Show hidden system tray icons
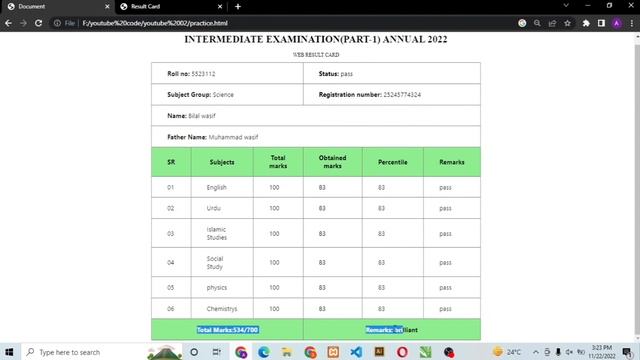 (x=536, y=352)
